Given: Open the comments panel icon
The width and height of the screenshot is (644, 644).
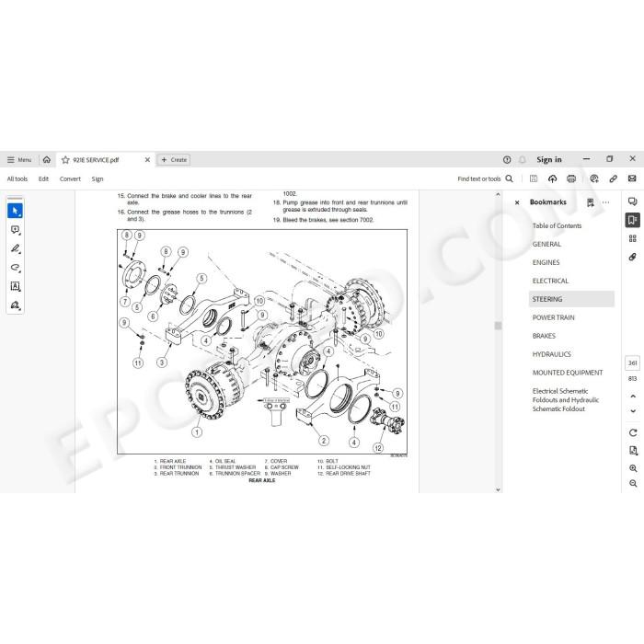Looking at the screenshot, I should [633, 201].
